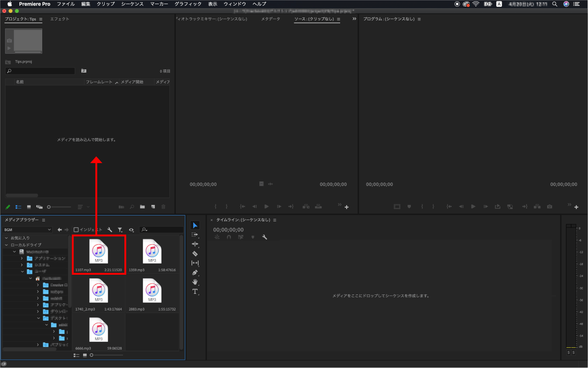Go forward with Media Browser right arrow
The image size is (588, 368).
(x=67, y=230)
